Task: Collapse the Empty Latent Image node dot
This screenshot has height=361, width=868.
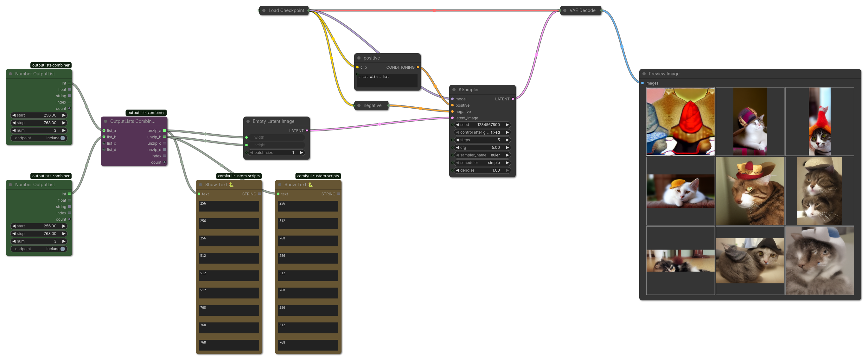Action: (248, 121)
